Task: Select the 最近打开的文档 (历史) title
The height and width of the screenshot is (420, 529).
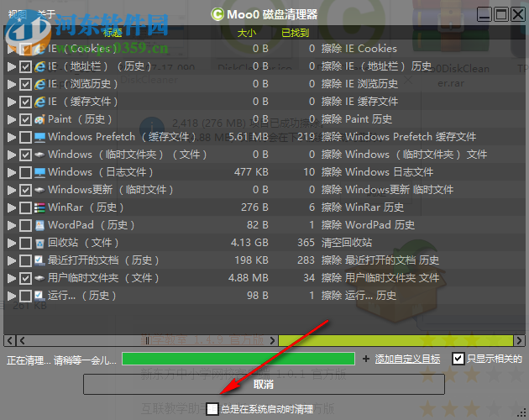Action: click(x=103, y=260)
